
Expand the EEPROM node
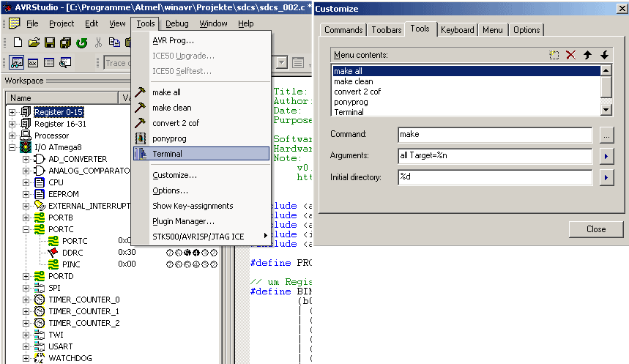[26, 194]
